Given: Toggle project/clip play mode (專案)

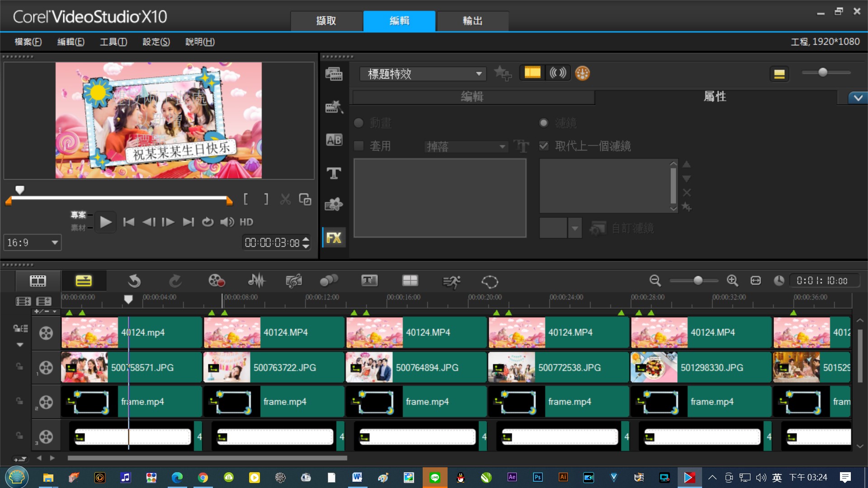Looking at the screenshot, I should click(x=78, y=215).
